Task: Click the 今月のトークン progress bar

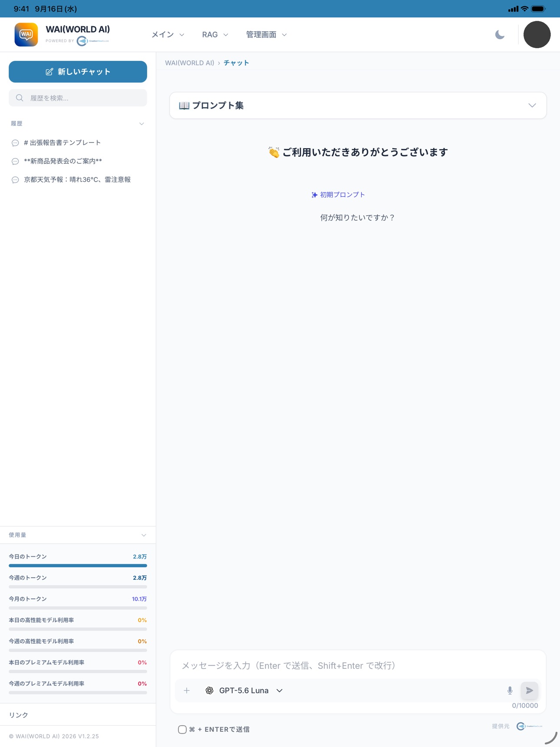Action: click(x=78, y=608)
